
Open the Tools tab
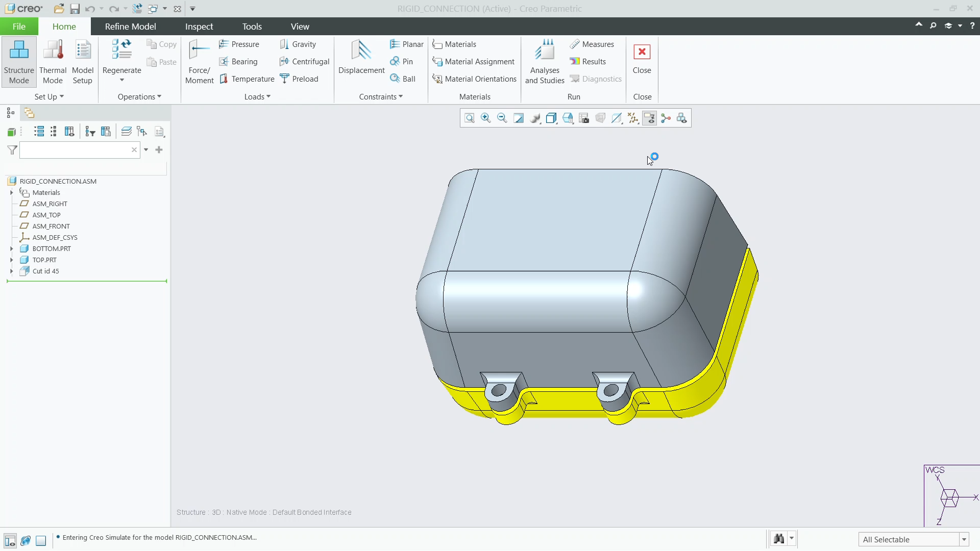pos(252,27)
